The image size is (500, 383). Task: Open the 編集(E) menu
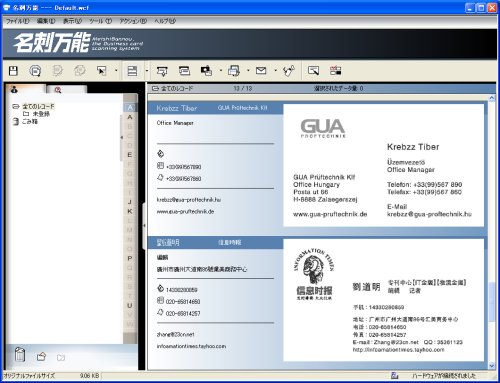[x=46, y=21]
